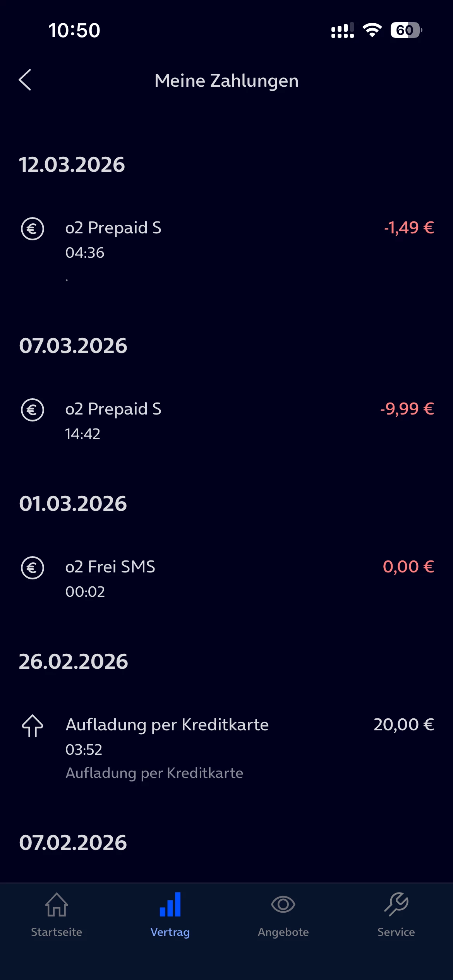Screen dimensions: 453x980
Task: Open the Aufladung per Kreditkarte transaction
Action: point(167,725)
